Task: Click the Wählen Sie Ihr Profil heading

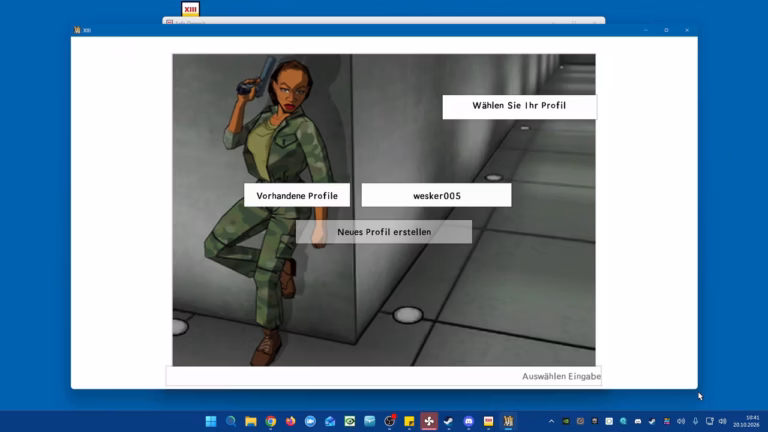Action: point(519,106)
